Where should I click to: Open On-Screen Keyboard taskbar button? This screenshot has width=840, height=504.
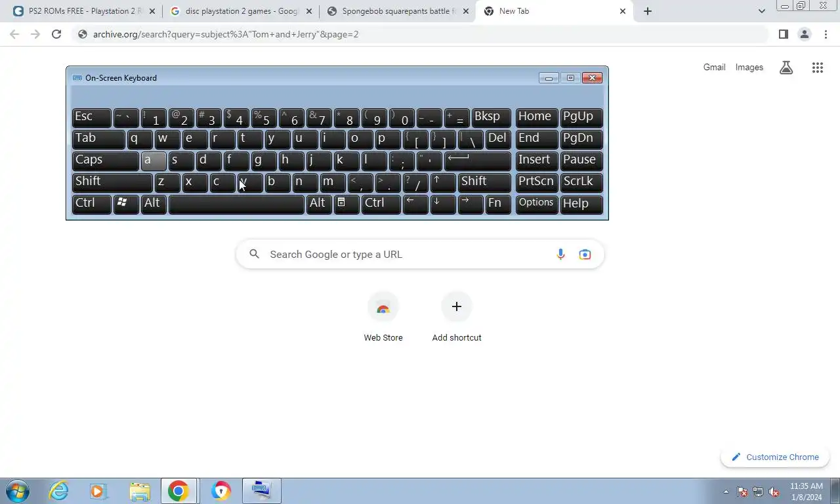[x=261, y=491]
